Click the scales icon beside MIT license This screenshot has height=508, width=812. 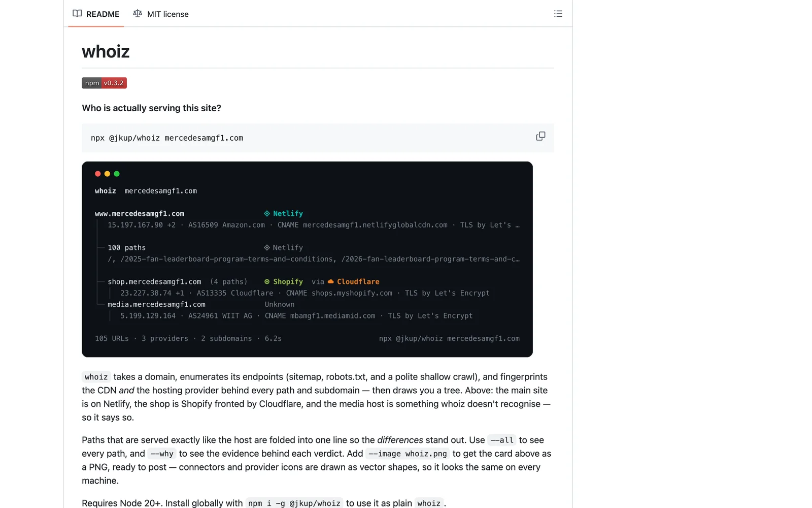click(x=138, y=14)
